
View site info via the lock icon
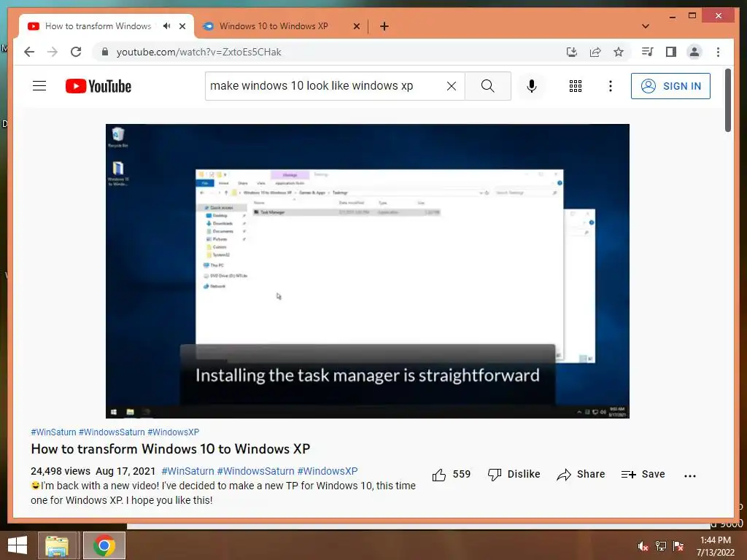105,52
